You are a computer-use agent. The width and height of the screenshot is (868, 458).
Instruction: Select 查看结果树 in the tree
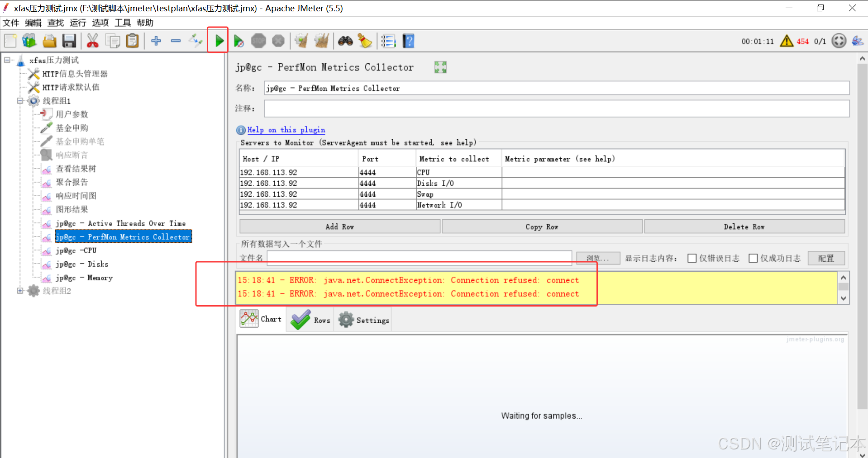[x=76, y=169]
